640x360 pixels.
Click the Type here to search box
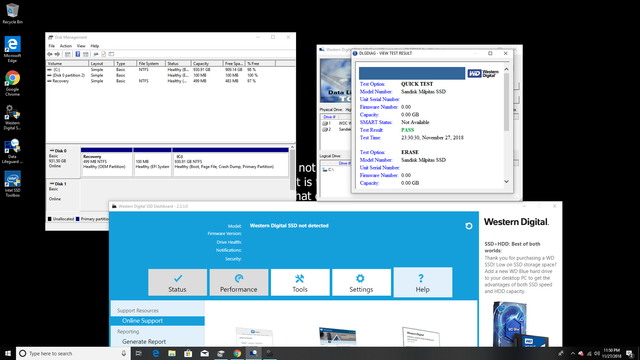[73, 353]
